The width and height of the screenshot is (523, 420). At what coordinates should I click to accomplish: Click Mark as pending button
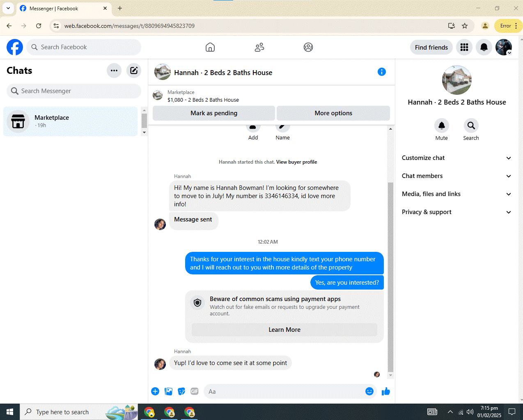pyautogui.click(x=214, y=113)
